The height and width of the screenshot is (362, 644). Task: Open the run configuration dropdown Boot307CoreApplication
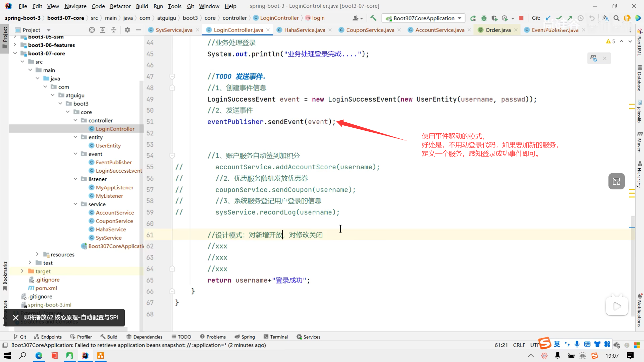tap(424, 18)
